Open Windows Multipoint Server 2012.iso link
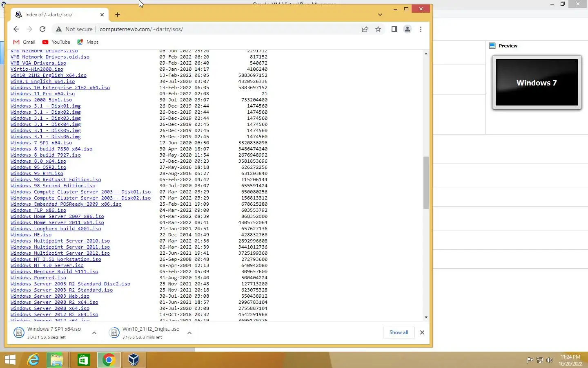 click(60, 253)
